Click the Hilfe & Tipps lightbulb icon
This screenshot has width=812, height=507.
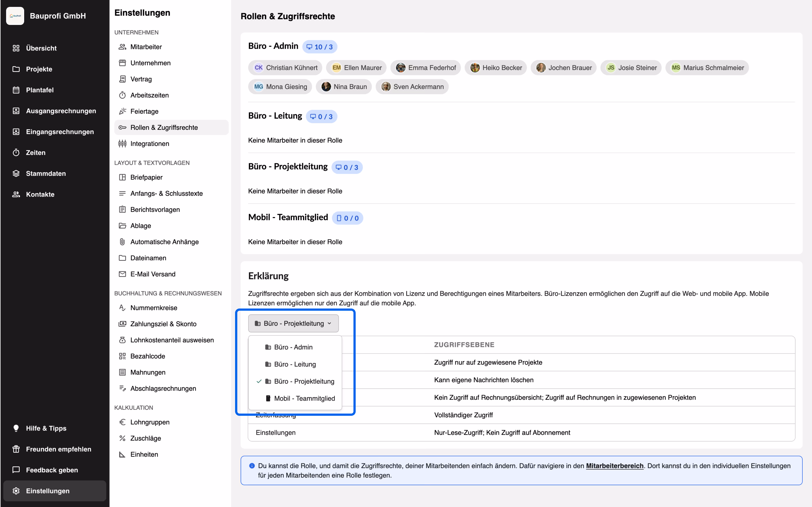(x=16, y=428)
